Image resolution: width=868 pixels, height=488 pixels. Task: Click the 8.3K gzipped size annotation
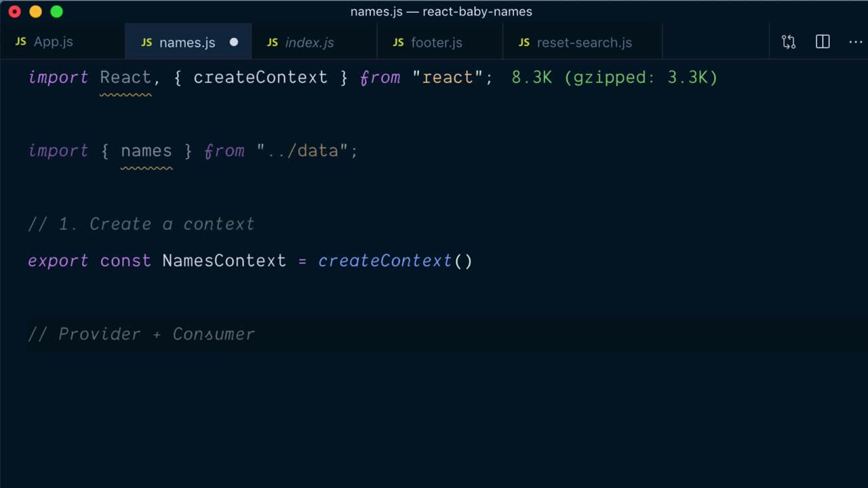click(x=614, y=77)
